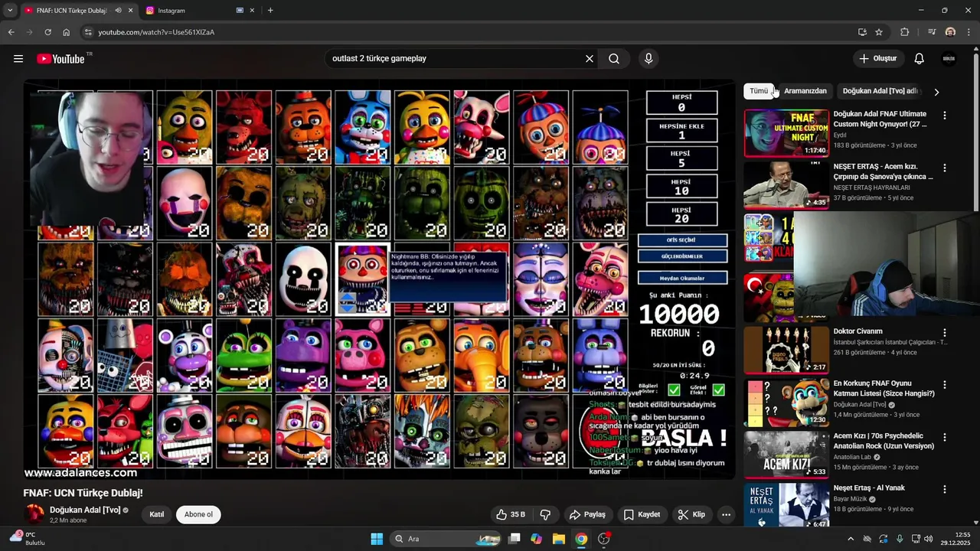This screenshot has height=551, width=980.
Task: Open the YouTube guide hamburger menu
Action: tap(18, 59)
